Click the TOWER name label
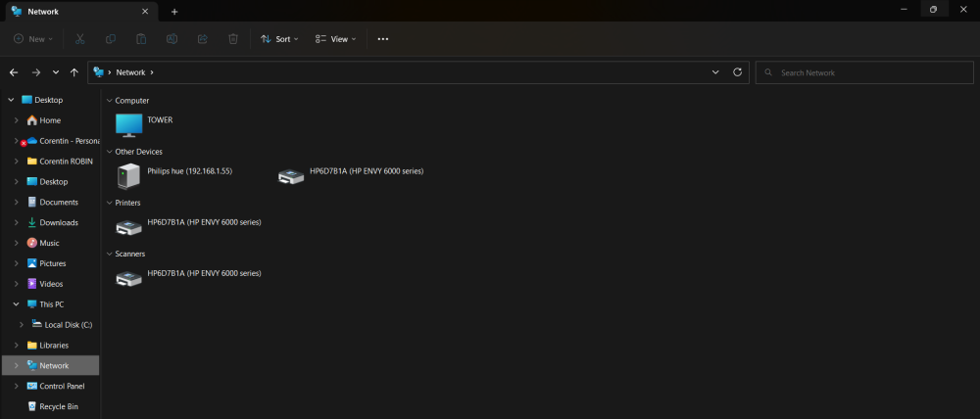 click(x=160, y=119)
